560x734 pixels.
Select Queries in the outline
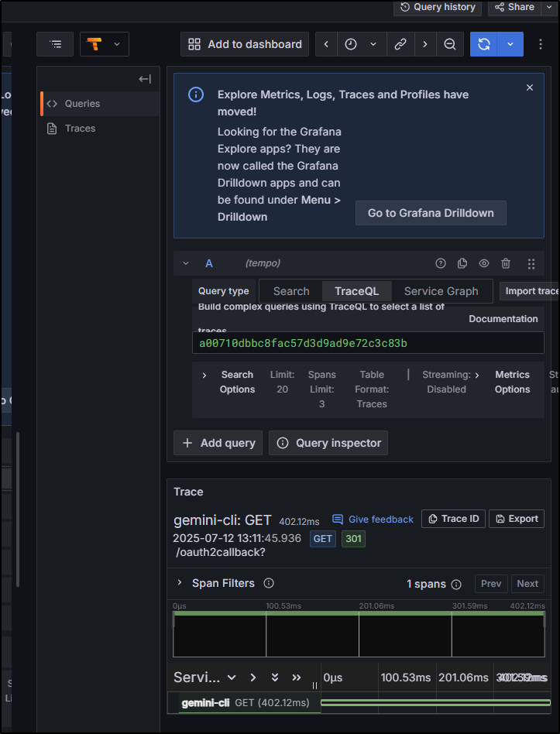(100, 104)
